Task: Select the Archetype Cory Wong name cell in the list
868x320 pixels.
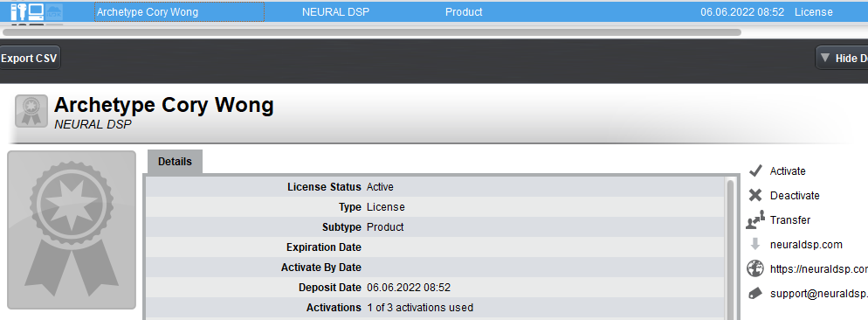Action: point(179,11)
